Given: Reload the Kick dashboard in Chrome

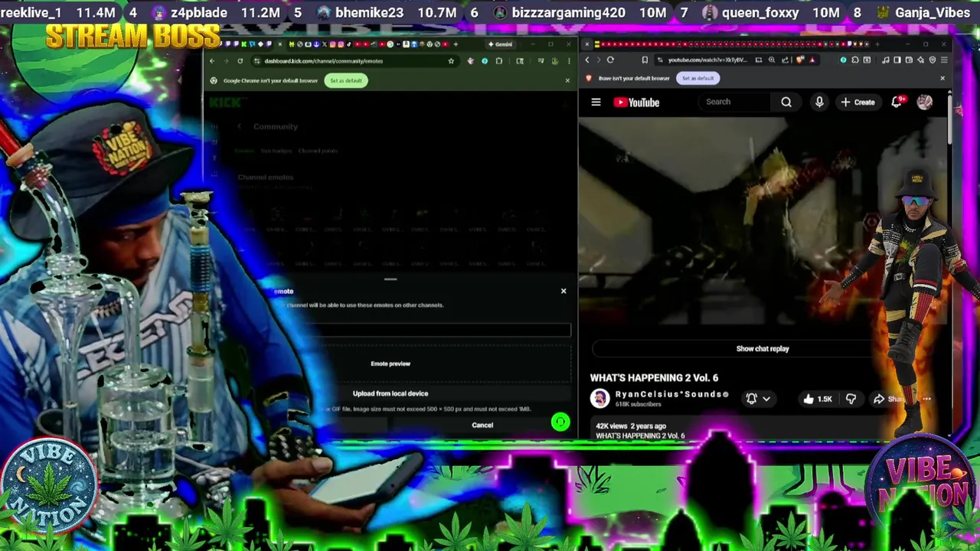Looking at the screenshot, I should coord(240,61).
